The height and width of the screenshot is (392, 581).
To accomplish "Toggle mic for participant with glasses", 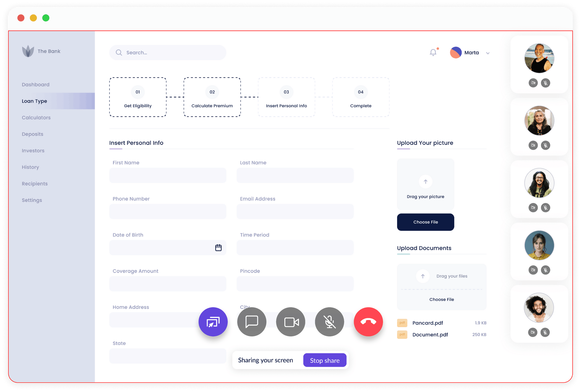I will (x=546, y=208).
